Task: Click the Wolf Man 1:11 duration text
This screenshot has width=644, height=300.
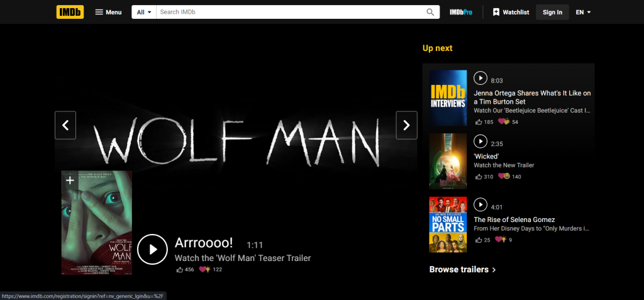Action: click(255, 245)
